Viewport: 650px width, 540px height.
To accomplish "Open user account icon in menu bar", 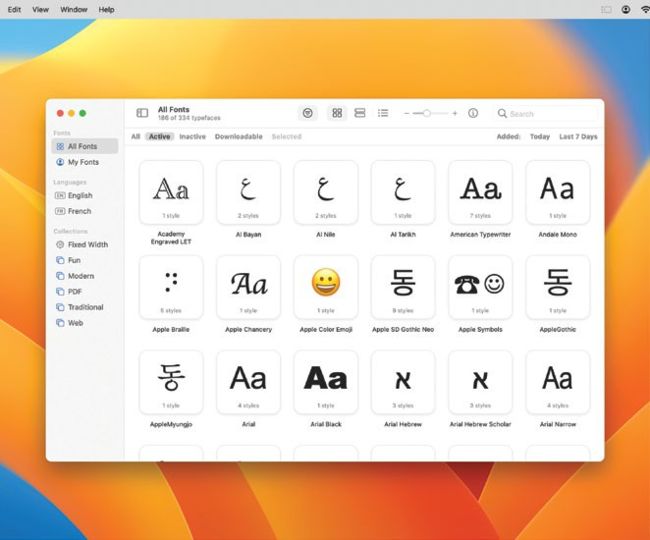I will [x=626, y=9].
